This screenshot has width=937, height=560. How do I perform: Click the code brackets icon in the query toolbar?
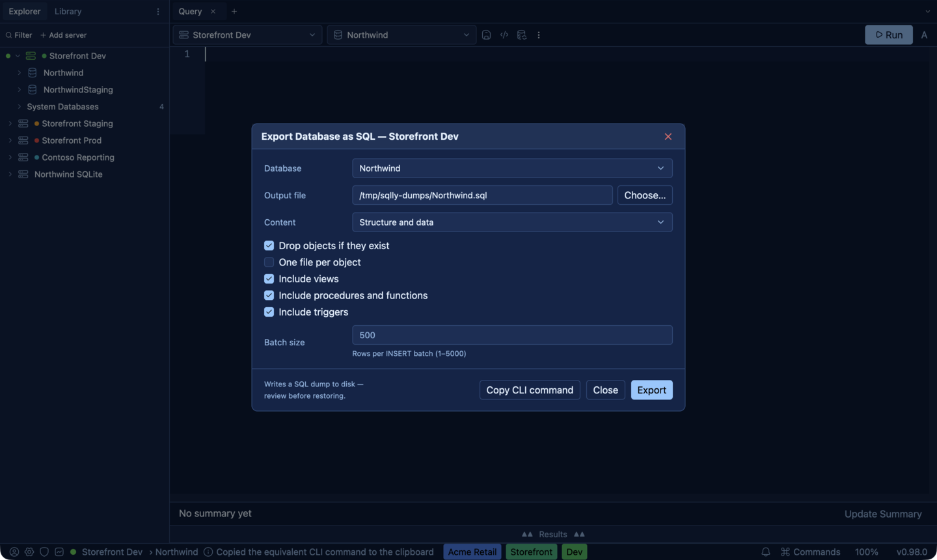[x=504, y=35]
